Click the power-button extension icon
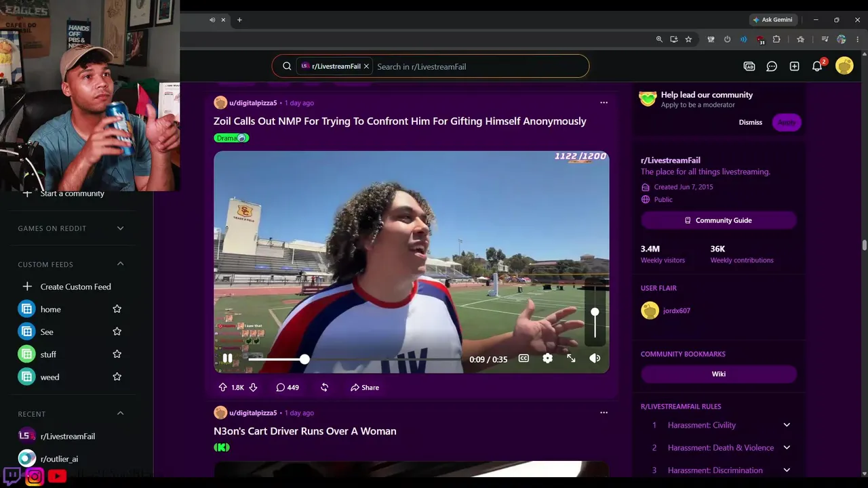Viewport: 868px width, 488px height. pyautogui.click(x=727, y=39)
